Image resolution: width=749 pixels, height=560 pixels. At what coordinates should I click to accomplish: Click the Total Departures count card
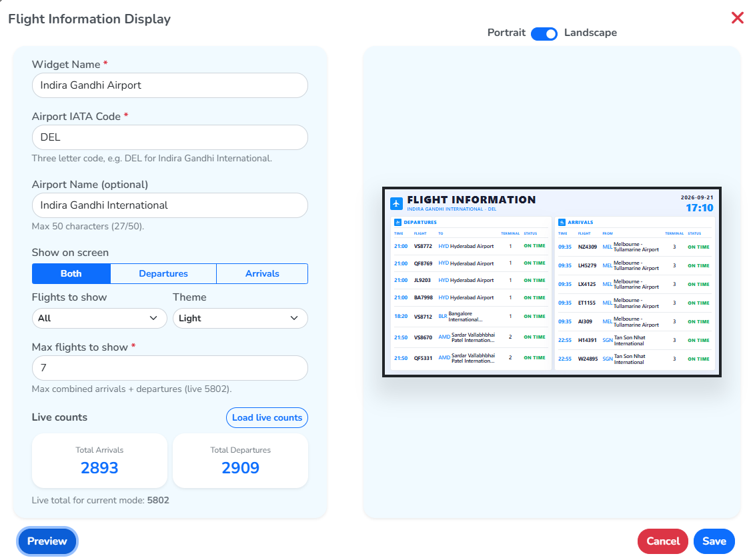point(240,461)
